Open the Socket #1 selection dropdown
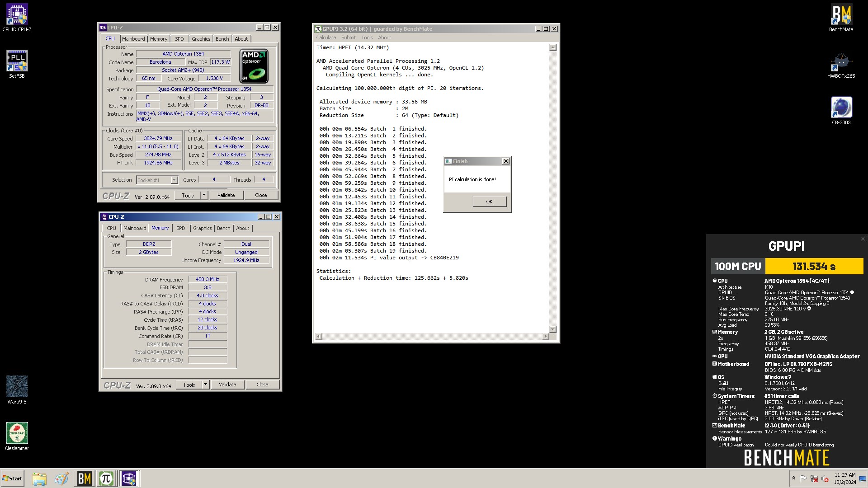This screenshot has height=488, width=868. (x=174, y=180)
